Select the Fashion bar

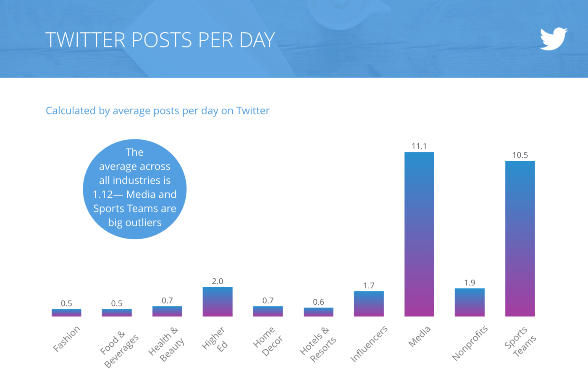66,313
